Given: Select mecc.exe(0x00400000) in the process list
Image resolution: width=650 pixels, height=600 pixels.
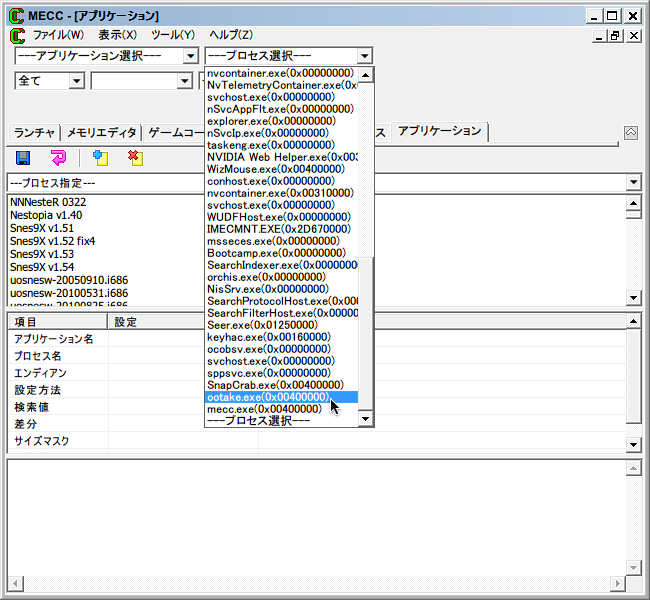Looking at the screenshot, I should point(281,409).
